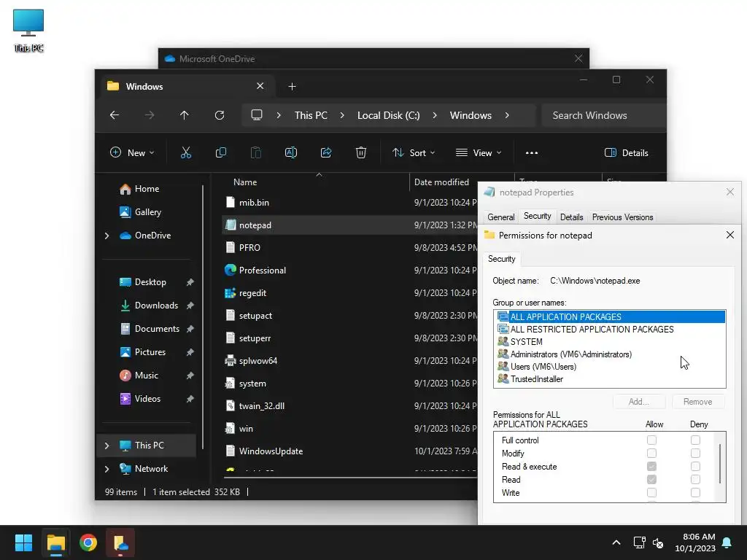
Task: Click the Copy icon in Explorer toolbar
Action: [220, 152]
